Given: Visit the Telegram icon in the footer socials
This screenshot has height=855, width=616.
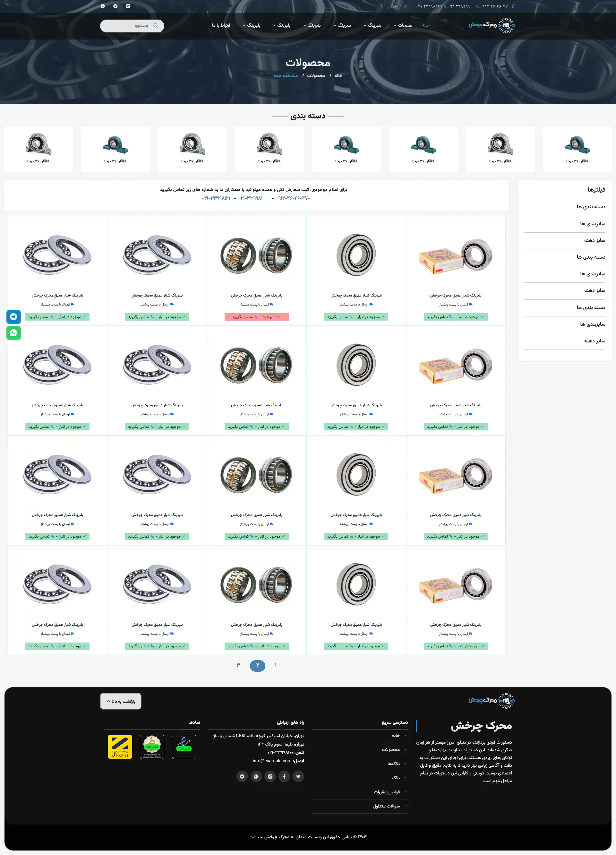Looking at the screenshot, I should pyautogui.click(x=242, y=776).
